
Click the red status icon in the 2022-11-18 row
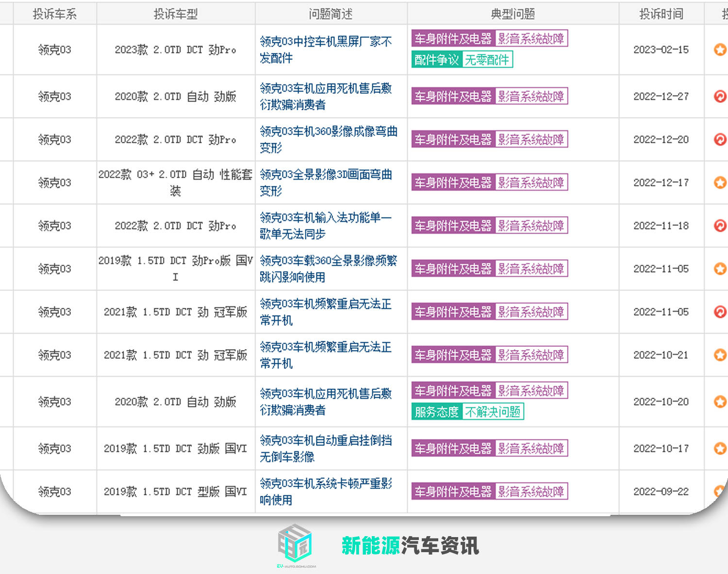pos(720,225)
